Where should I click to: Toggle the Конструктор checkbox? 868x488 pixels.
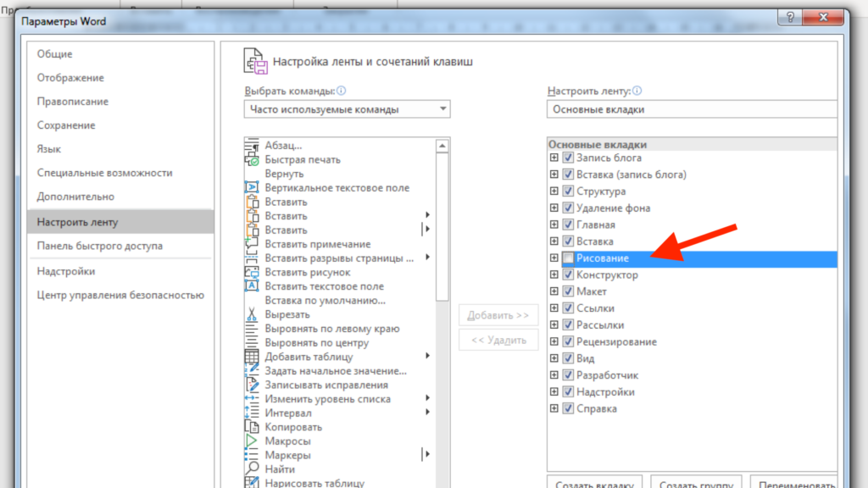pyautogui.click(x=568, y=275)
